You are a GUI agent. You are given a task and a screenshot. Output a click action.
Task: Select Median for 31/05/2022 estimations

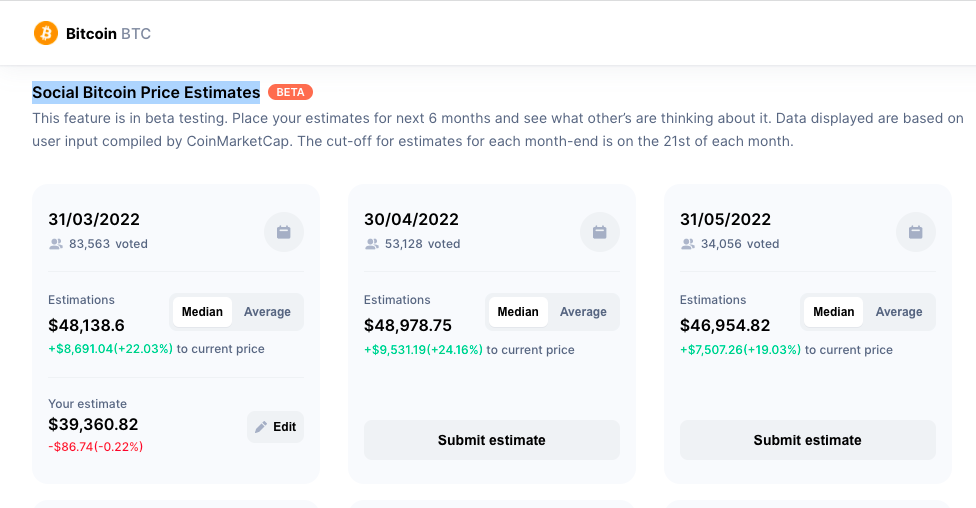[x=834, y=312]
